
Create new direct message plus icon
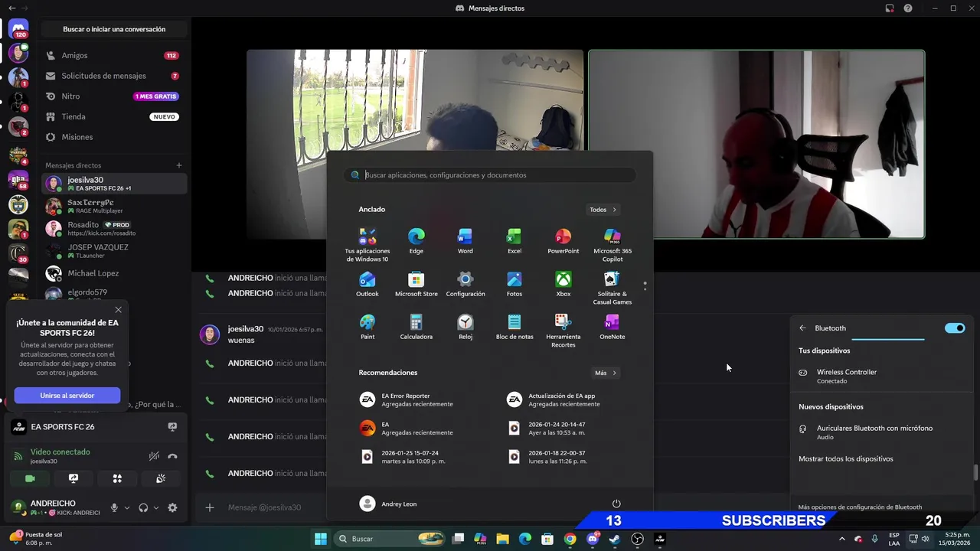(179, 165)
